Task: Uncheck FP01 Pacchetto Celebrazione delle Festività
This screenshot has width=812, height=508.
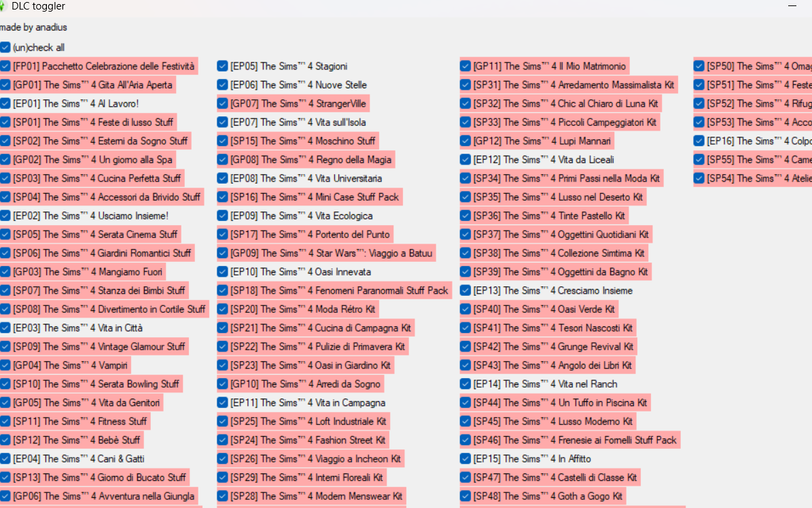Action: click(x=5, y=66)
